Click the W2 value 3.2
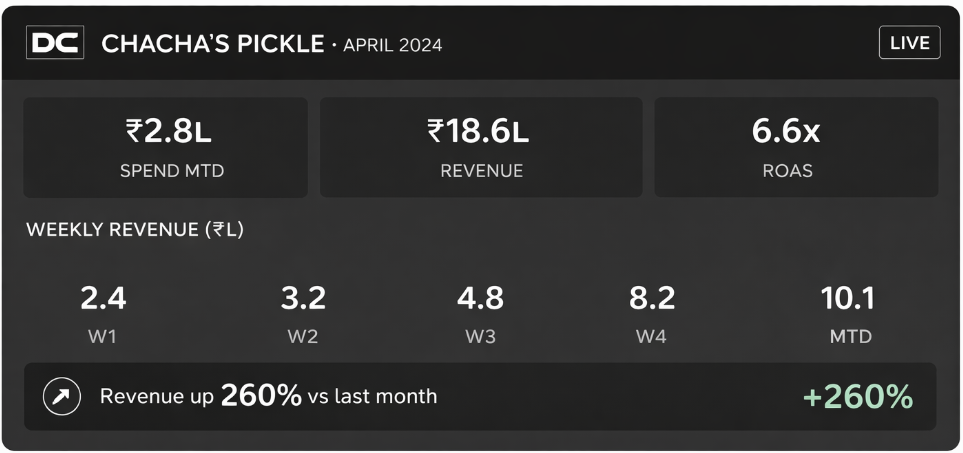The height and width of the screenshot is (453, 963). [303, 298]
